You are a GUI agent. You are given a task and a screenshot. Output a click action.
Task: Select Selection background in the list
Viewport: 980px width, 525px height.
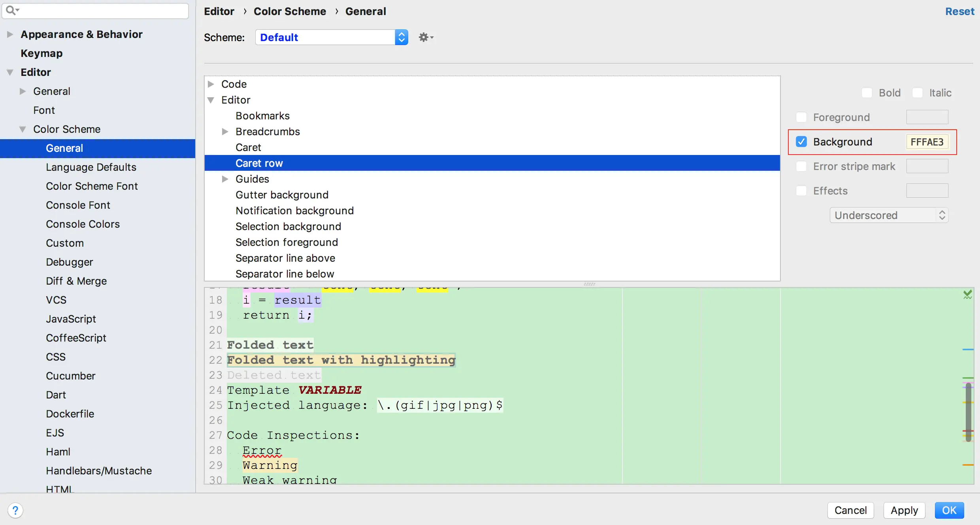[288, 227]
